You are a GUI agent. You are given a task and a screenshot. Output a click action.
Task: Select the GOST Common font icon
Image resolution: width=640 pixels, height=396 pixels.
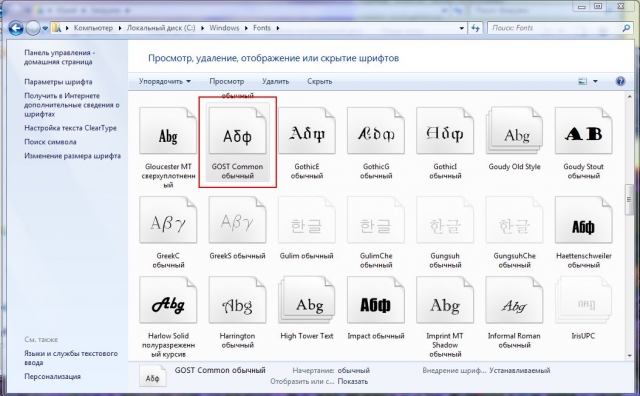point(237,131)
